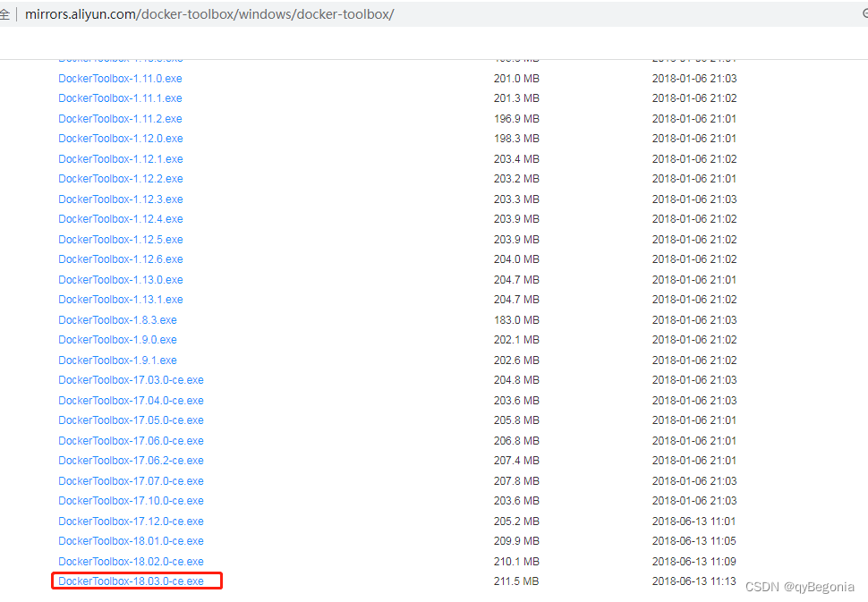
Task: Click the security indicator icon in the address bar
Action: tap(7, 13)
